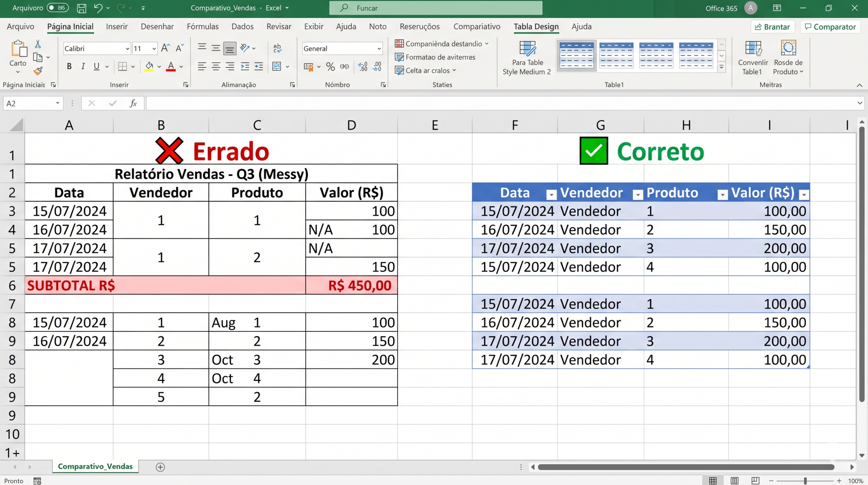Screen dimensions: 868x485
Task: Click Celta ar cralos cell styles button
Action: point(426,71)
